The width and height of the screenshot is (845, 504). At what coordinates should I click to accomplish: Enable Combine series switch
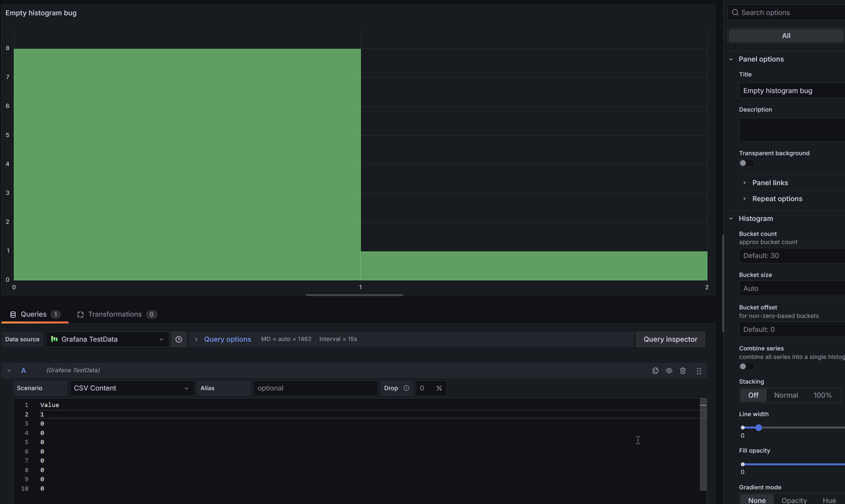[x=746, y=366]
